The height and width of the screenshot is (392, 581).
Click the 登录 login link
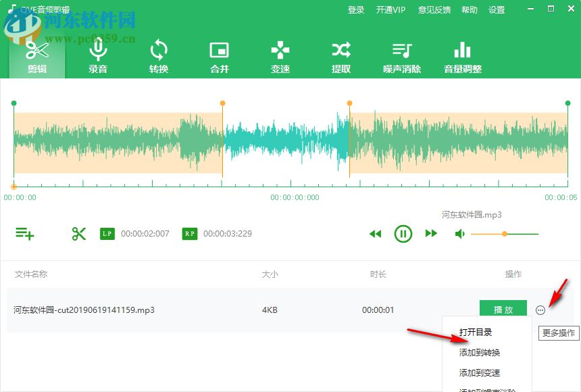tap(356, 9)
